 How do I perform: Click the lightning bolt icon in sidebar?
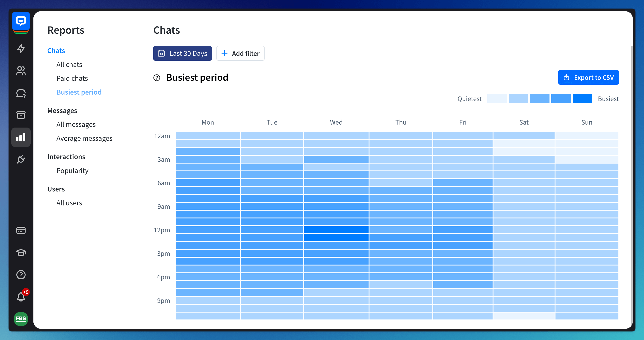(21, 48)
